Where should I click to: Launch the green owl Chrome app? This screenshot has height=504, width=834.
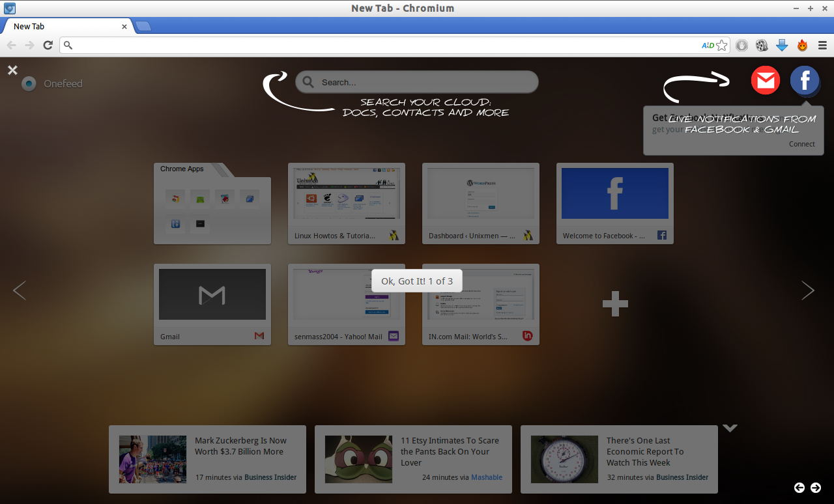200,199
